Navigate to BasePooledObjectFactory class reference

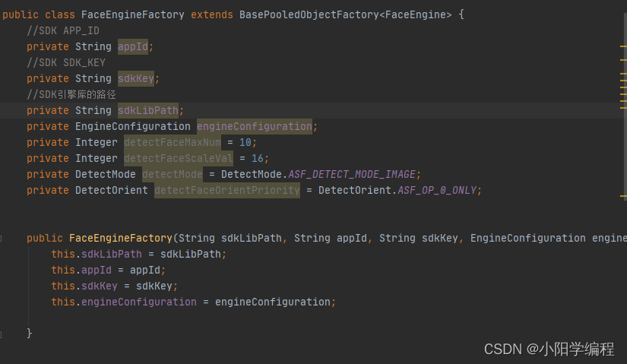pyautogui.click(x=309, y=14)
